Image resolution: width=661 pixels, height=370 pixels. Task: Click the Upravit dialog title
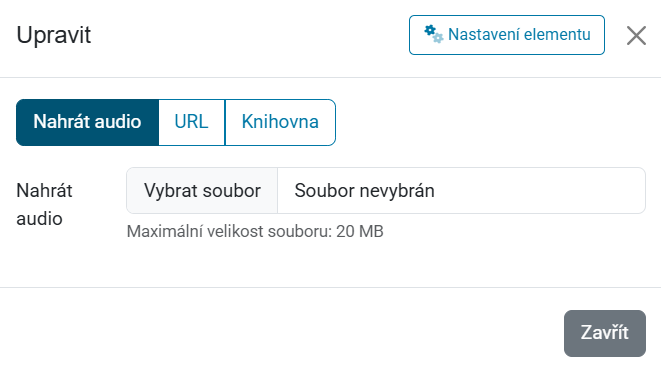click(54, 35)
